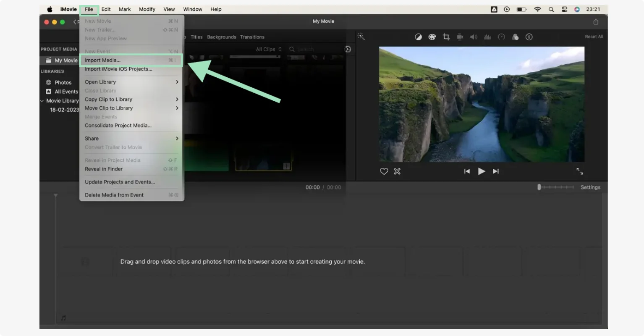This screenshot has height=336, width=644.
Task: Select the Color Balance tool above the viewer
Action: 419,37
